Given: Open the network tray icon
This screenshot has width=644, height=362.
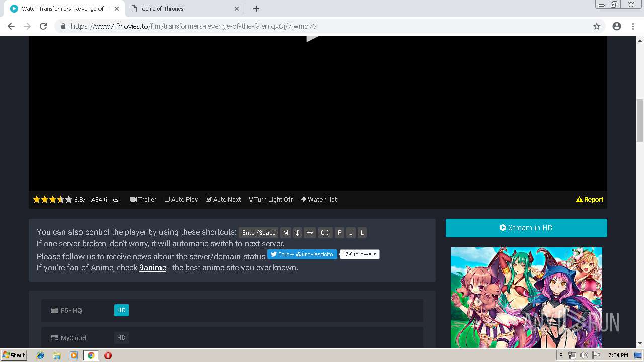Looking at the screenshot, I should click(x=572, y=355).
